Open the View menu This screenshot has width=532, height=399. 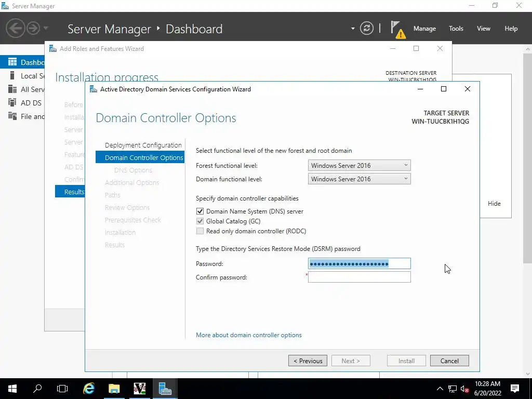(x=484, y=29)
